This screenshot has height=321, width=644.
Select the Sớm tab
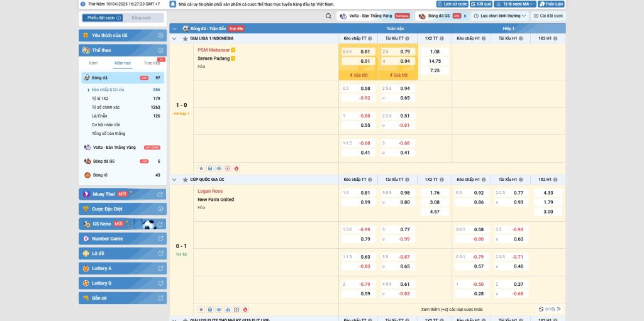click(93, 63)
